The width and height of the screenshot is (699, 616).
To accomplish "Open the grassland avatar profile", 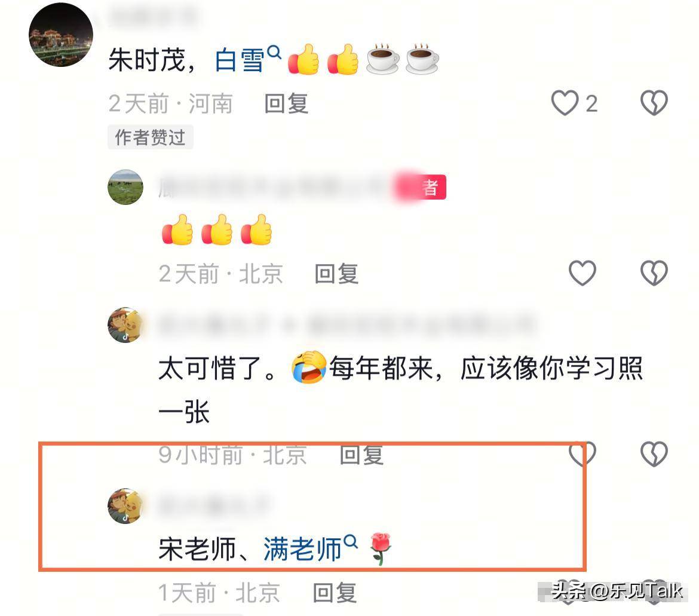I will pos(125,187).
